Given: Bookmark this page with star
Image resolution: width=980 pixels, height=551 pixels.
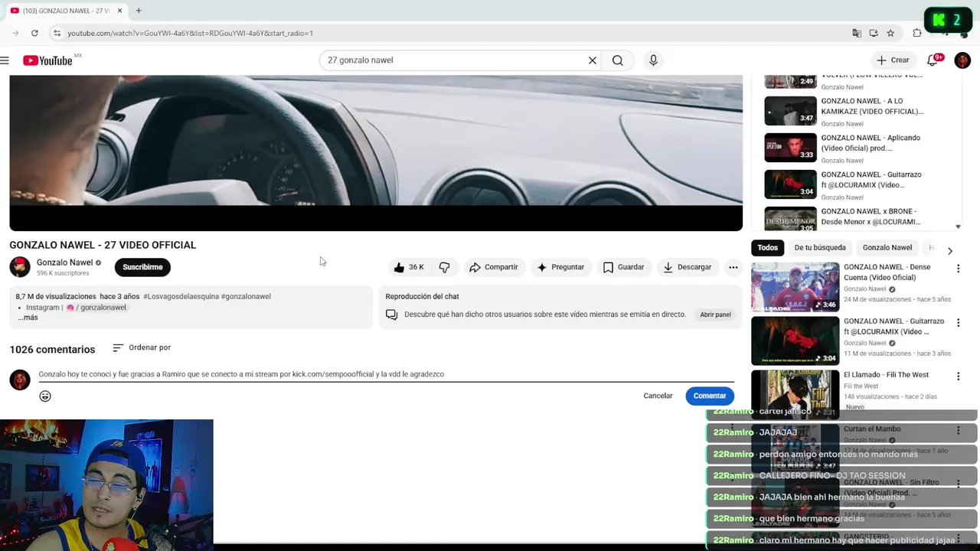Looking at the screenshot, I should [890, 33].
